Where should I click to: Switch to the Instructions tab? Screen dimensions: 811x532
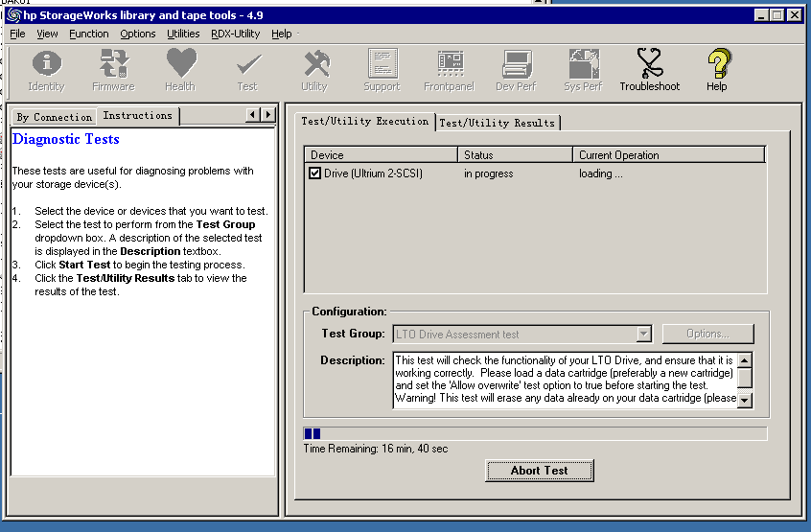click(x=138, y=116)
